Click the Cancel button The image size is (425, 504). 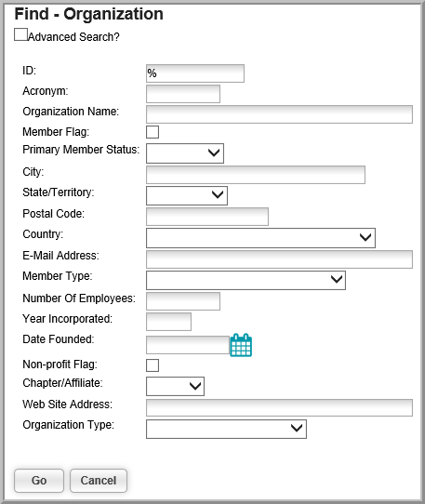click(99, 481)
